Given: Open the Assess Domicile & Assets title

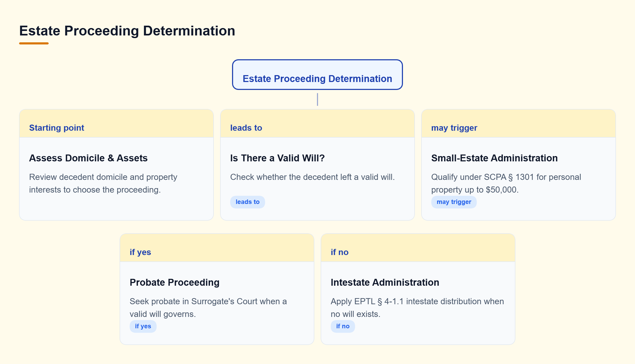Looking at the screenshot, I should pyautogui.click(x=88, y=158).
